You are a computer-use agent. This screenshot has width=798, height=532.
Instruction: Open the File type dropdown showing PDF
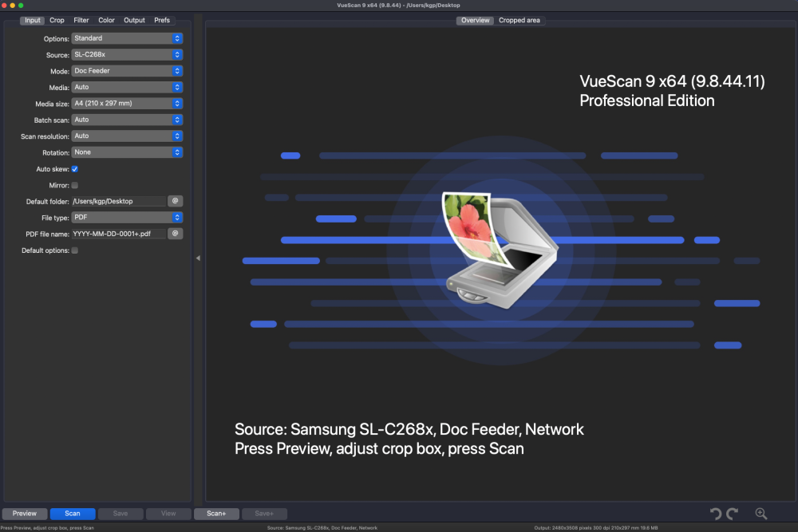pyautogui.click(x=127, y=217)
